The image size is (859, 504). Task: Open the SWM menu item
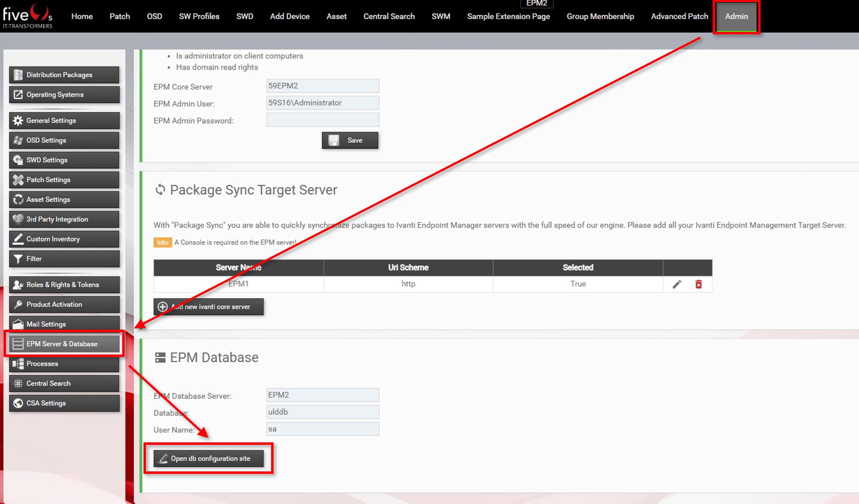tap(441, 16)
